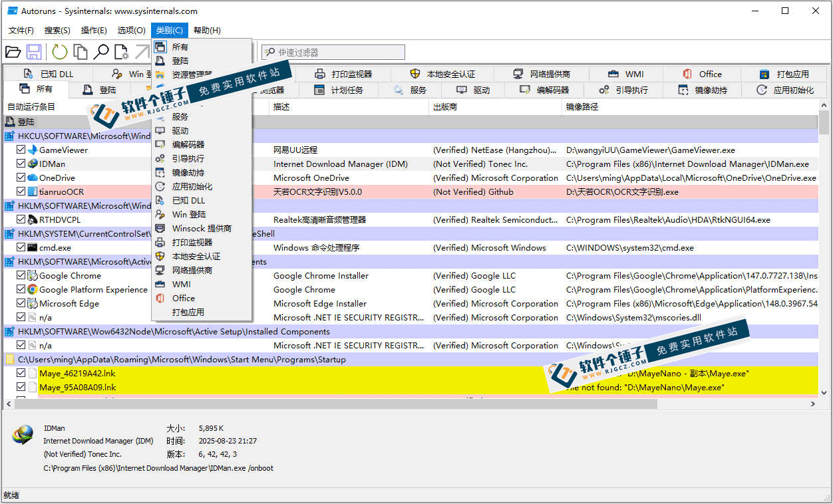833x504 pixels.
Task: Uncheck the Maye_46219A42.lnk checkbox
Action: coord(21,374)
